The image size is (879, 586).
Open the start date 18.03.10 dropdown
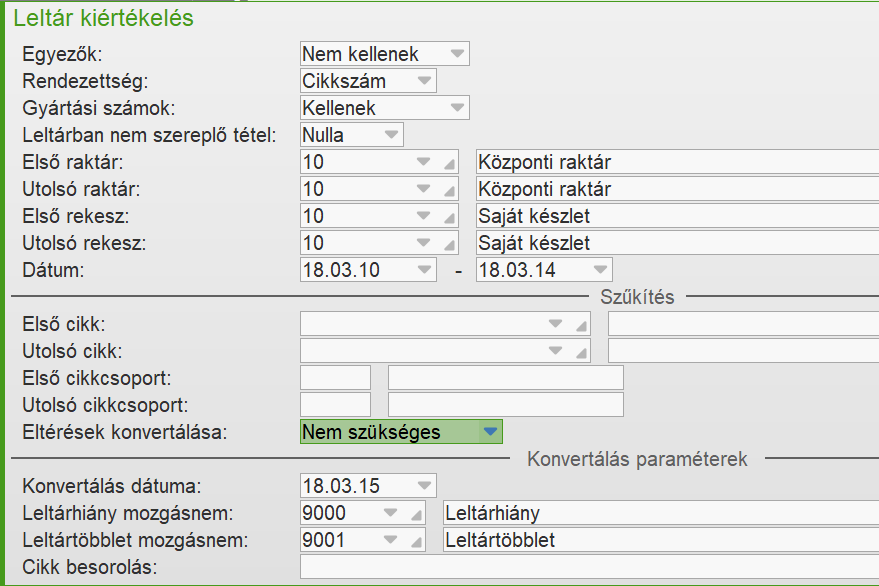[x=424, y=270]
